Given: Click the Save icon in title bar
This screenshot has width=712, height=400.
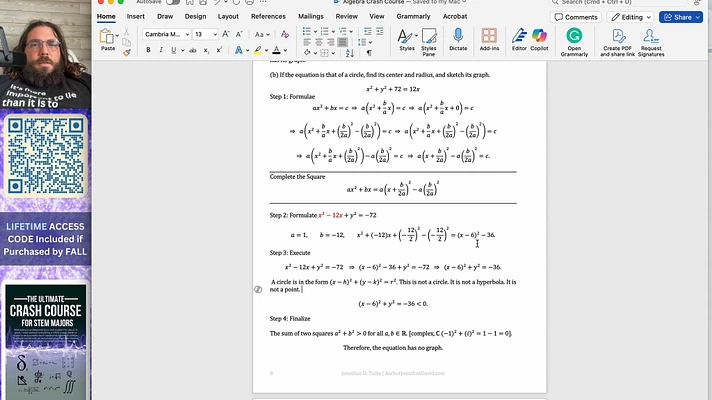Looking at the screenshot, I should tap(203, 2).
